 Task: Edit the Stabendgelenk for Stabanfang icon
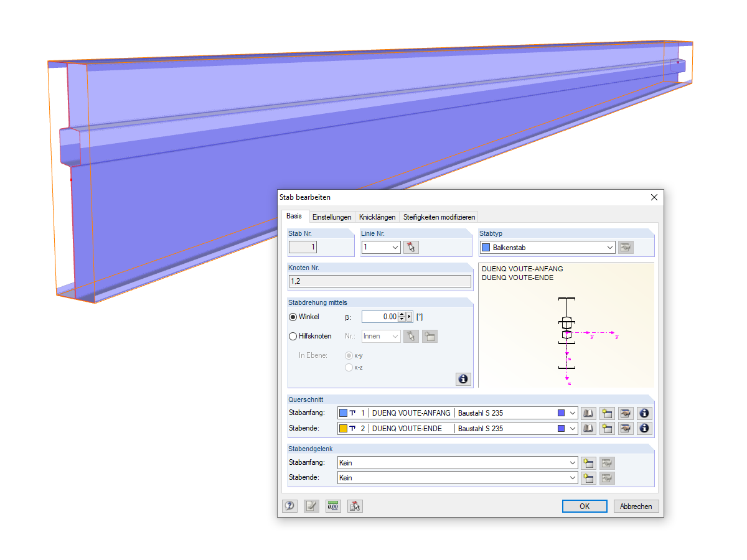click(607, 462)
